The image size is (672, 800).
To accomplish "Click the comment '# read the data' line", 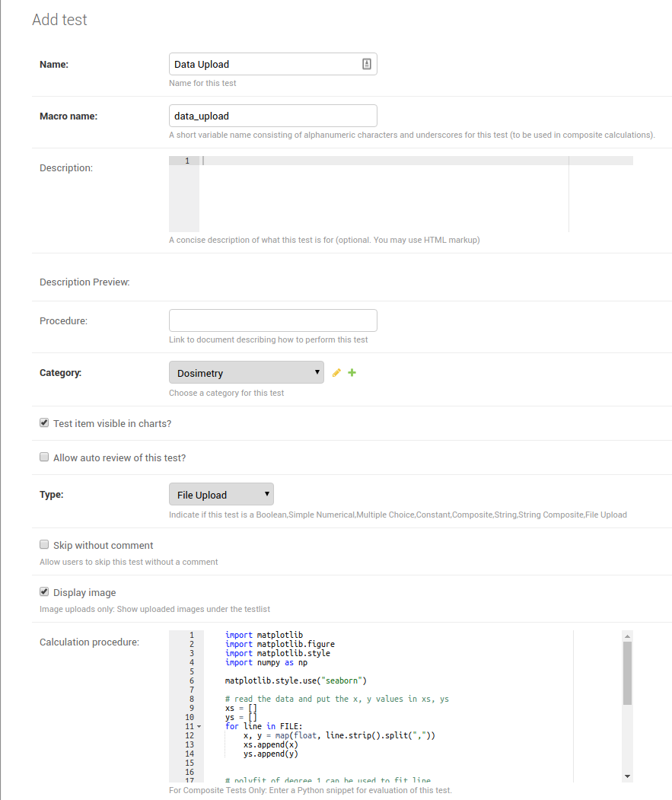I will (337, 700).
